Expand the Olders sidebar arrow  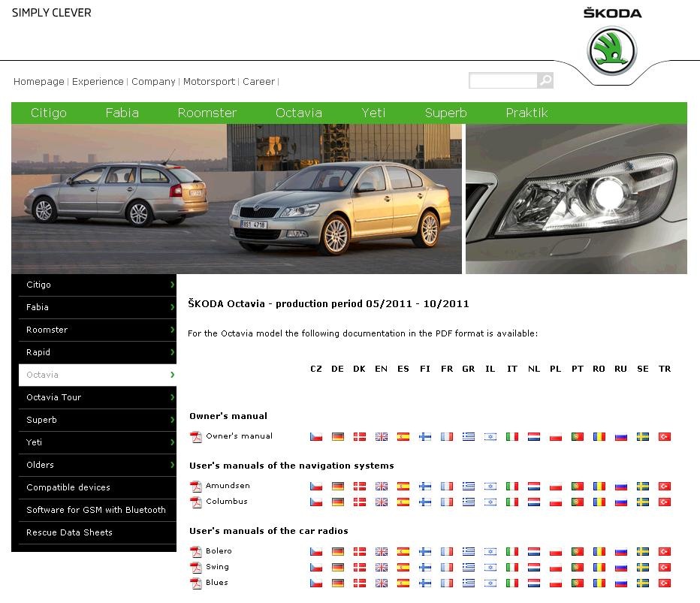click(172, 465)
